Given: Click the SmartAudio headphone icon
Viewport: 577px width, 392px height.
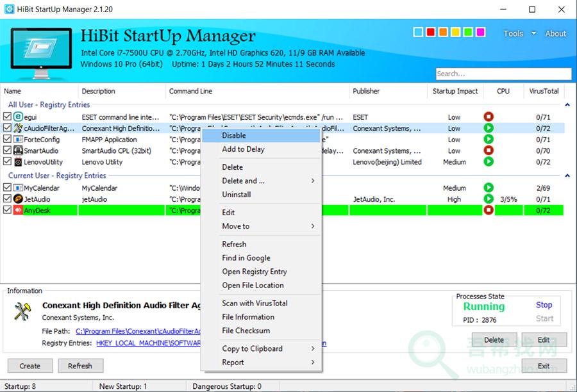Looking at the screenshot, I should [18, 151].
